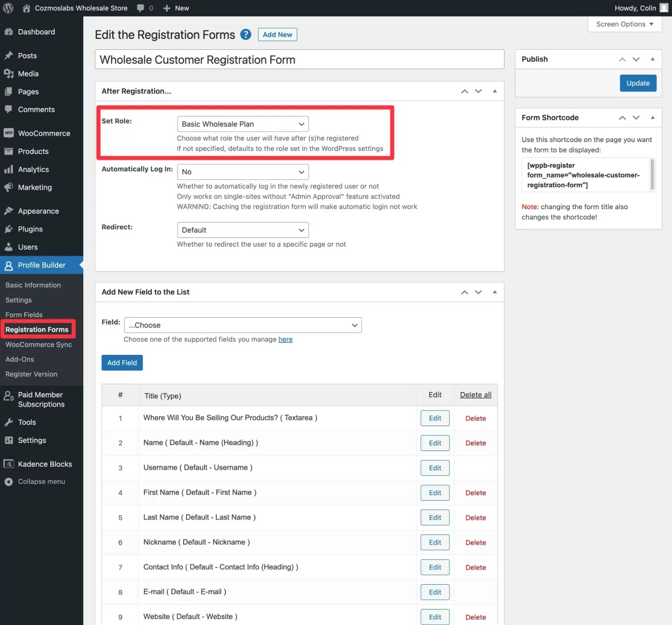The image size is (672, 625).
Task: Move the Publish panel down
Action: click(x=636, y=59)
